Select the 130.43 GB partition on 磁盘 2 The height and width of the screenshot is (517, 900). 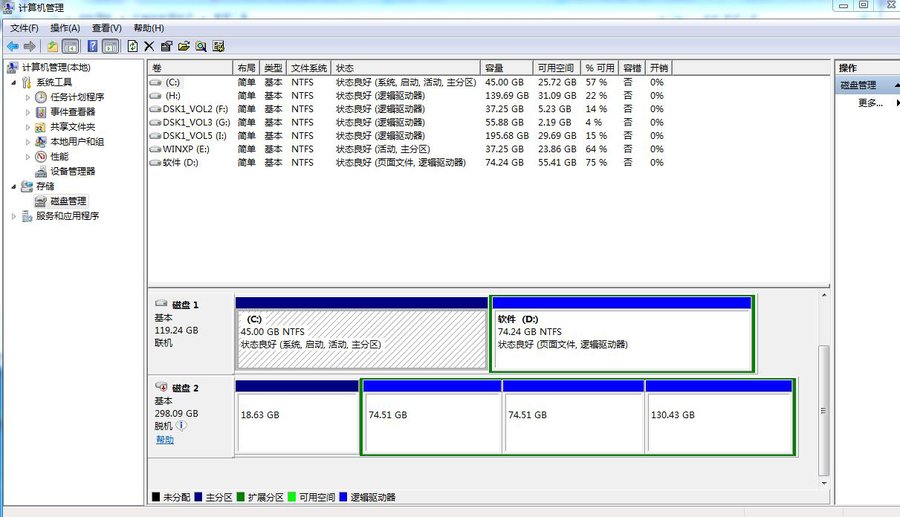pyautogui.click(x=719, y=417)
